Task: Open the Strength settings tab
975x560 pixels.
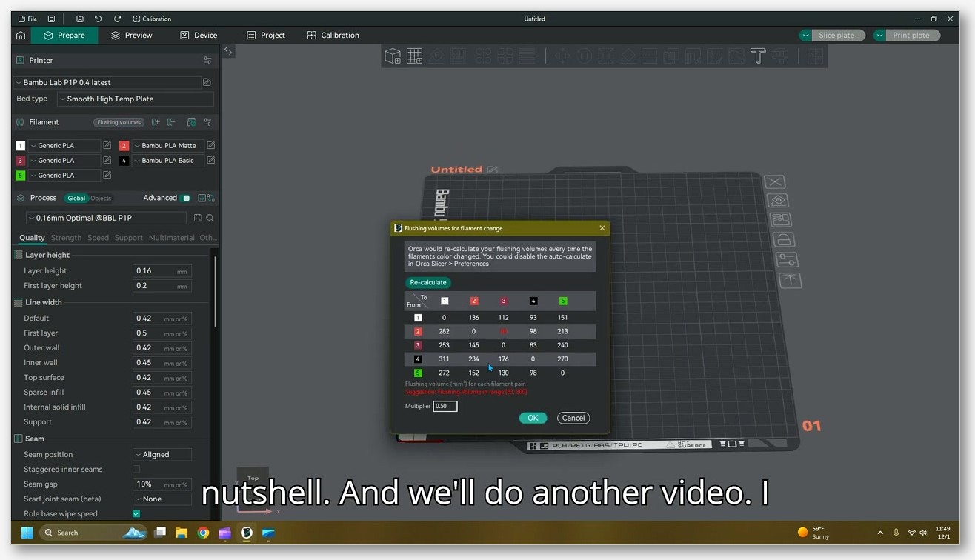Action: 66,238
